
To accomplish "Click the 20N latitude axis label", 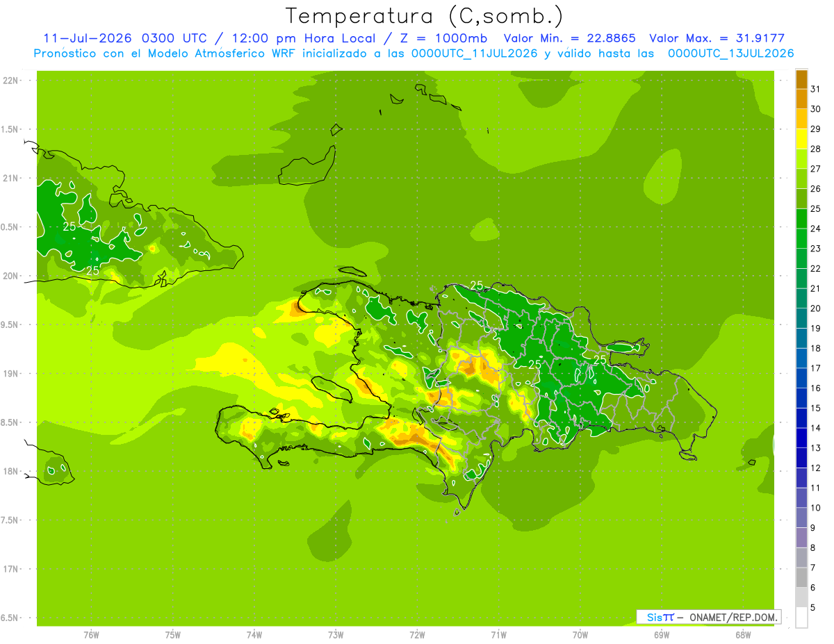I will coord(10,276).
